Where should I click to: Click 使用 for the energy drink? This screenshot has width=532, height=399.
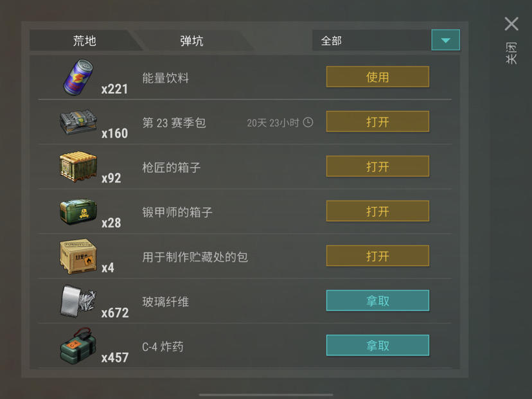(378, 77)
